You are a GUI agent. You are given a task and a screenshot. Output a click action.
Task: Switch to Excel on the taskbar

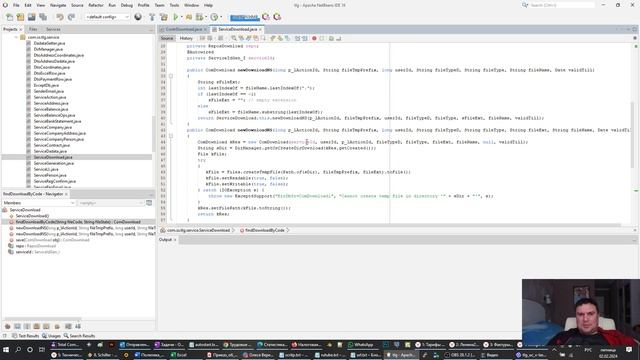click(x=178, y=355)
